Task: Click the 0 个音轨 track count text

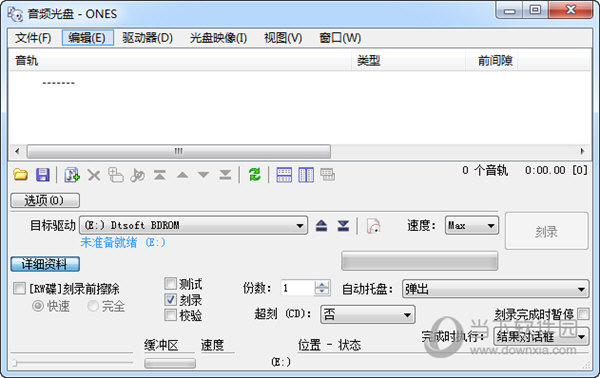Action: pos(485,170)
